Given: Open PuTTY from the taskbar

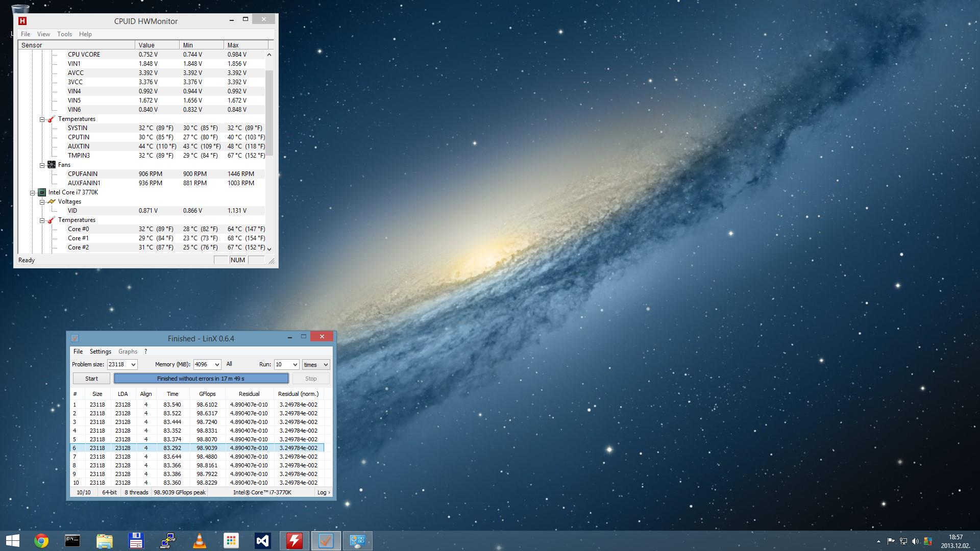Looking at the screenshot, I should tap(168, 541).
